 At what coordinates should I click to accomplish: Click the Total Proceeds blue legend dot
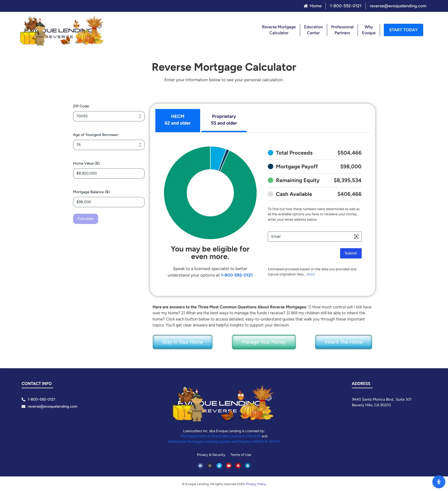(270, 153)
